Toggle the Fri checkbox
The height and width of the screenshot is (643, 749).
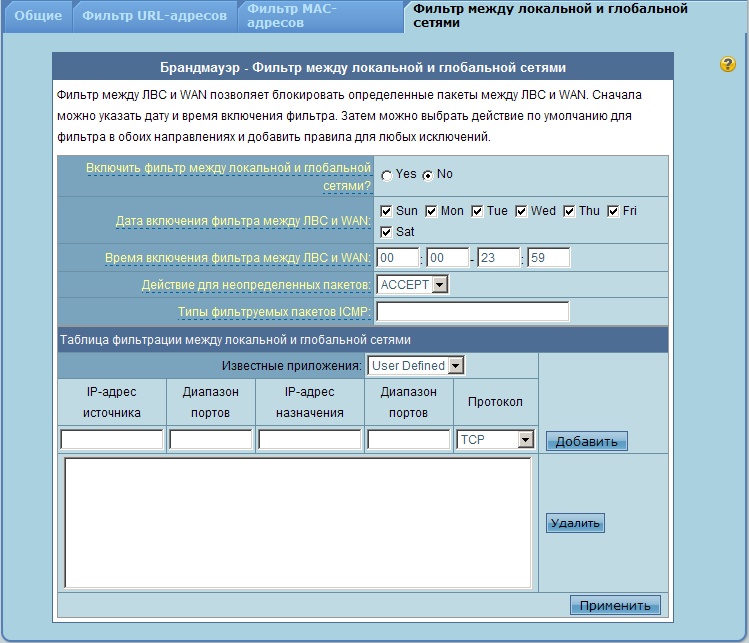613,211
